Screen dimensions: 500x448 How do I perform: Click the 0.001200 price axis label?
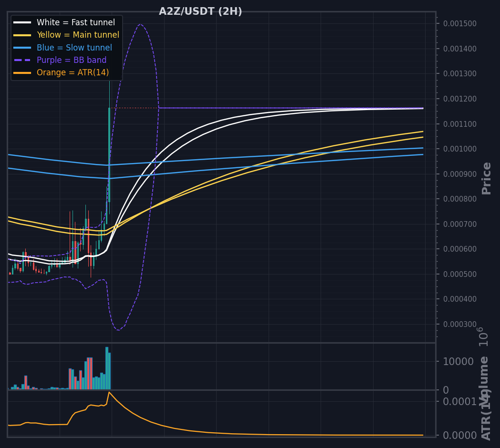pyautogui.click(x=460, y=99)
